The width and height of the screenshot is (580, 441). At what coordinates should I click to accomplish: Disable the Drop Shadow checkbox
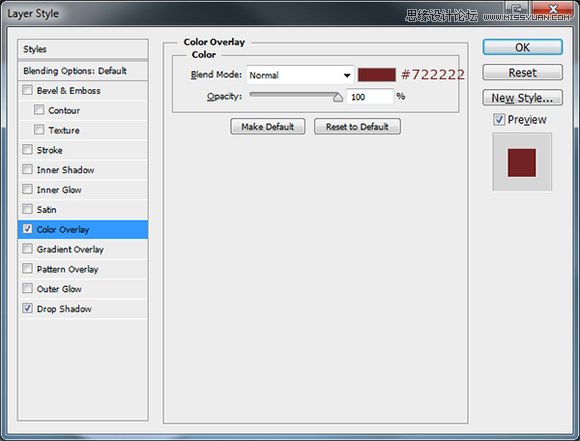point(27,308)
